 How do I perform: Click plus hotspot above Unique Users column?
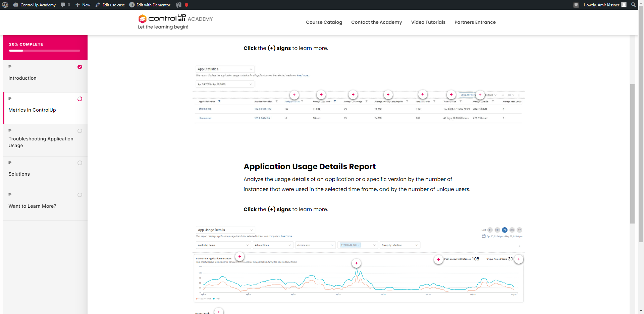tap(294, 95)
